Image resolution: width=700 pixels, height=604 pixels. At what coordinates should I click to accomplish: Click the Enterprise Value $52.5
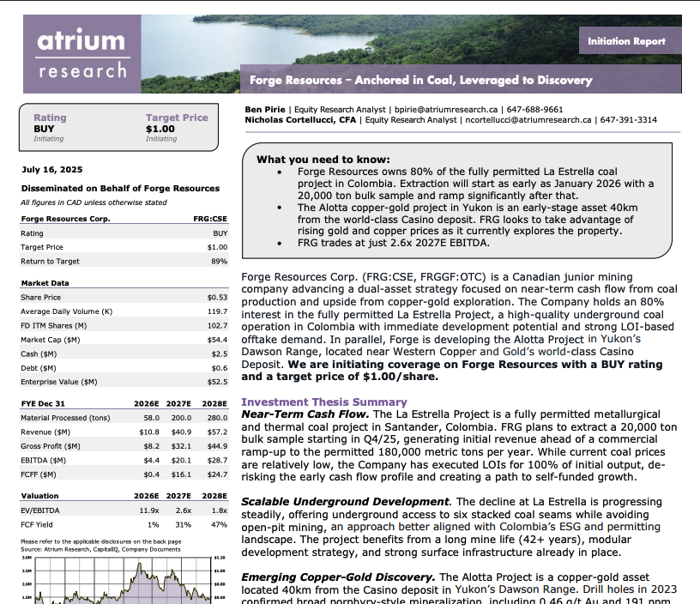click(x=217, y=382)
